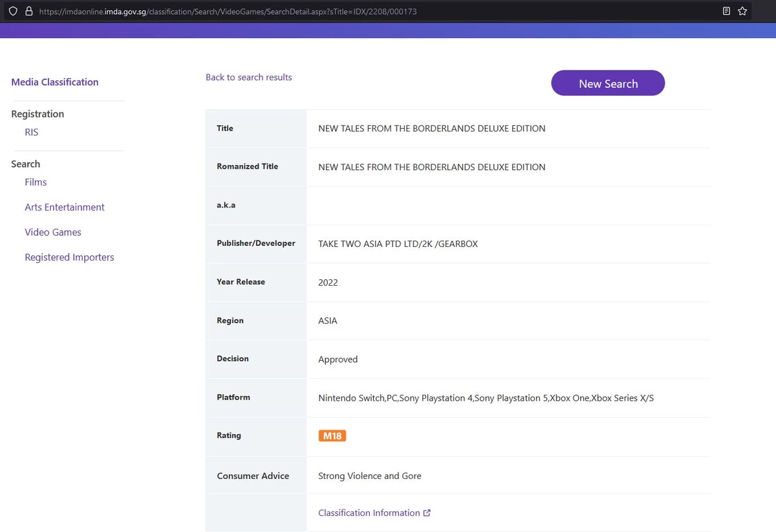The height and width of the screenshot is (532, 776).
Task: Open the Classification Information link
Action: tap(369, 513)
